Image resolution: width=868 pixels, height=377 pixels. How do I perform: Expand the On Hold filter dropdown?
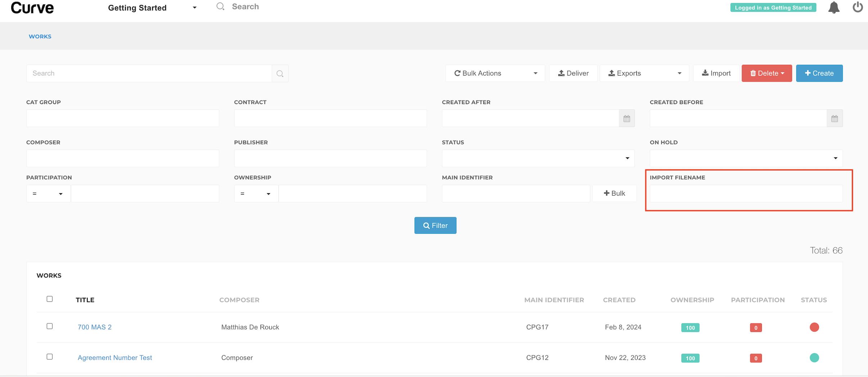click(746, 158)
